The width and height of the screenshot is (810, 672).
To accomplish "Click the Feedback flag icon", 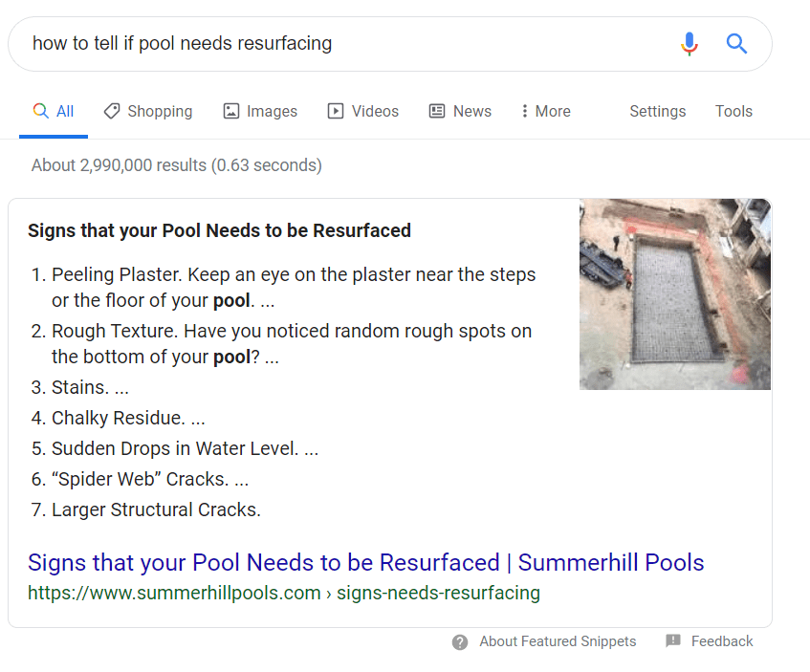I will pos(673,641).
